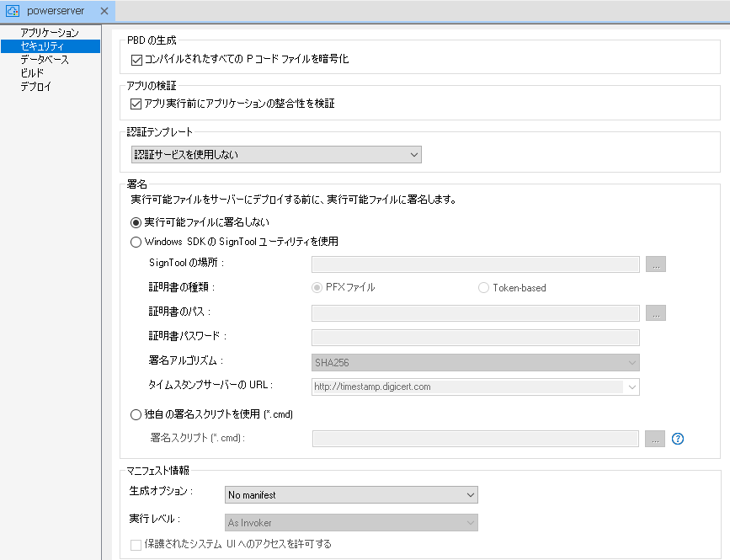Select custom signing script (*.cmd) option

coord(136,413)
